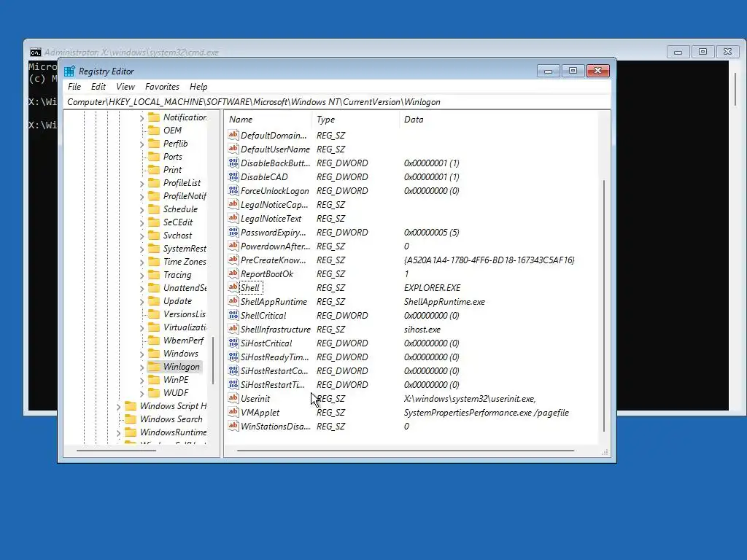
Task: Expand the Perflib key
Action: point(142,144)
